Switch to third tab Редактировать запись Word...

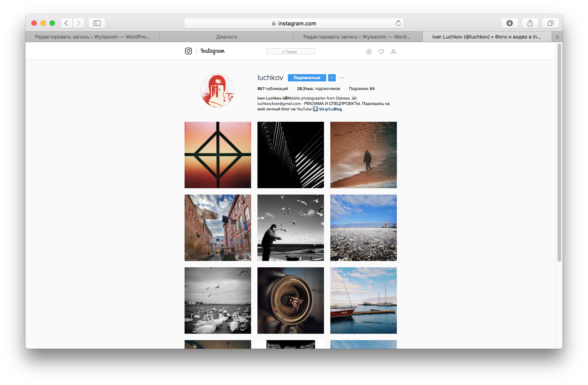[358, 37]
